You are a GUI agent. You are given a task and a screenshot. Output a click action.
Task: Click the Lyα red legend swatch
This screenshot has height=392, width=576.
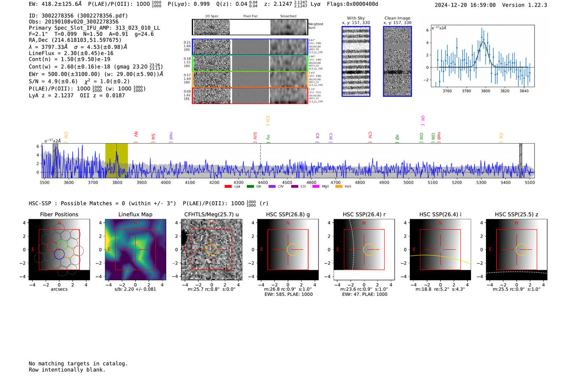point(228,187)
